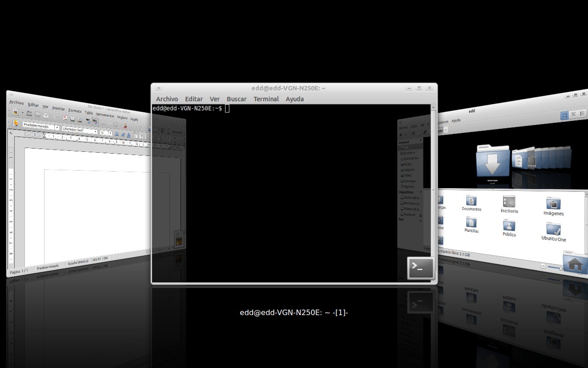Screen dimensions: 588x368
Task: Toggle Italic in Writer formatting bar
Action: [123, 134]
